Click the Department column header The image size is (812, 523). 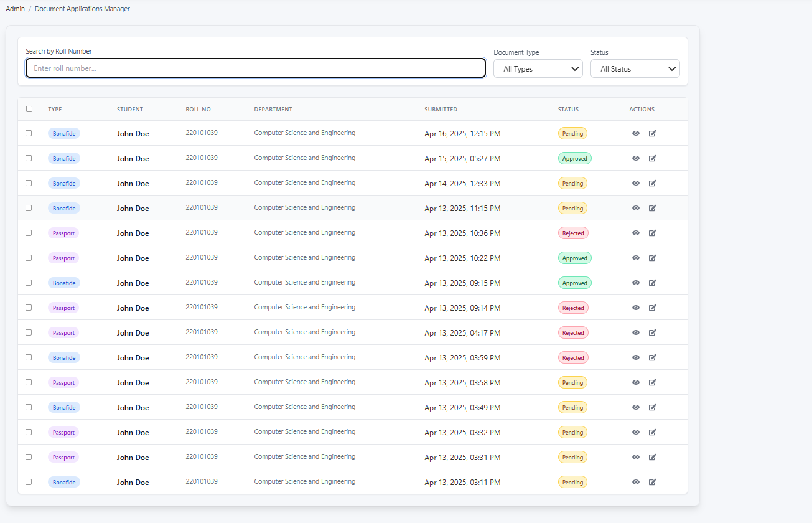point(273,110)
